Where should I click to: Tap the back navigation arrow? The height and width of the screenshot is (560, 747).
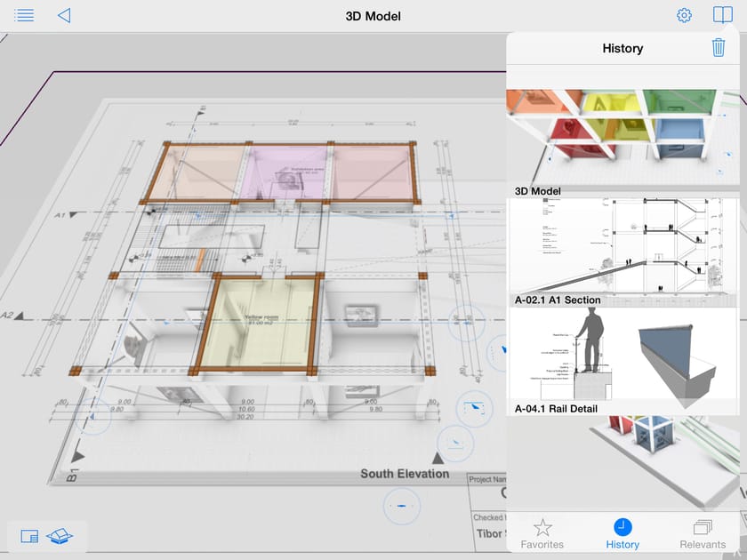pos(63,15)
